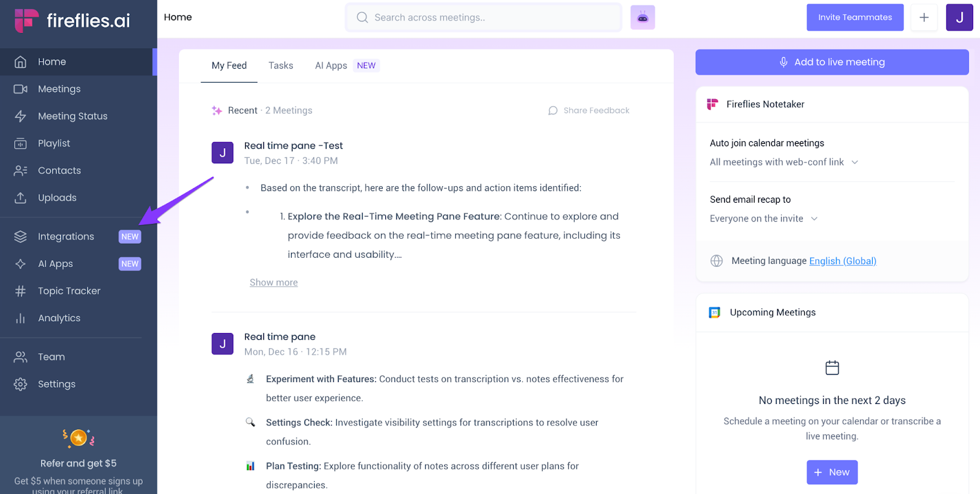Click the Show more link

274,282
